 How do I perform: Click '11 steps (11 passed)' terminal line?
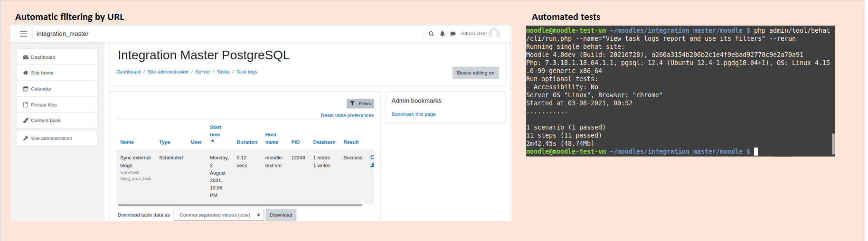click(x=564, y=135)
